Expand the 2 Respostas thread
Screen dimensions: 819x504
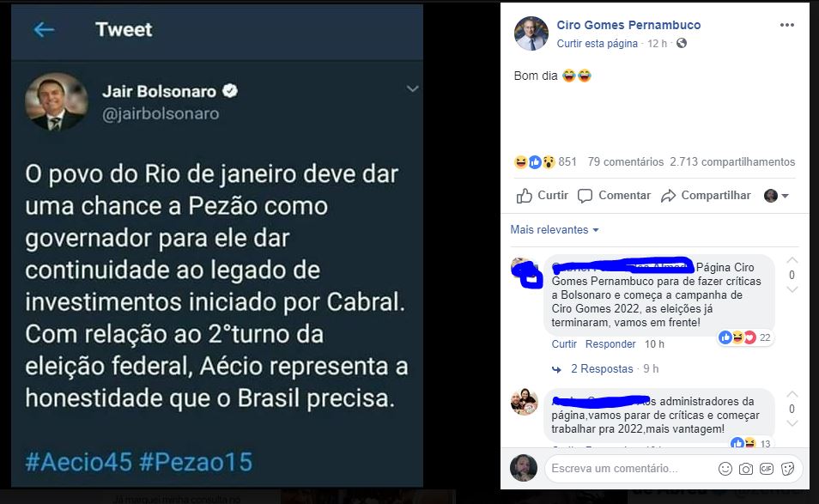pos(602,368)
